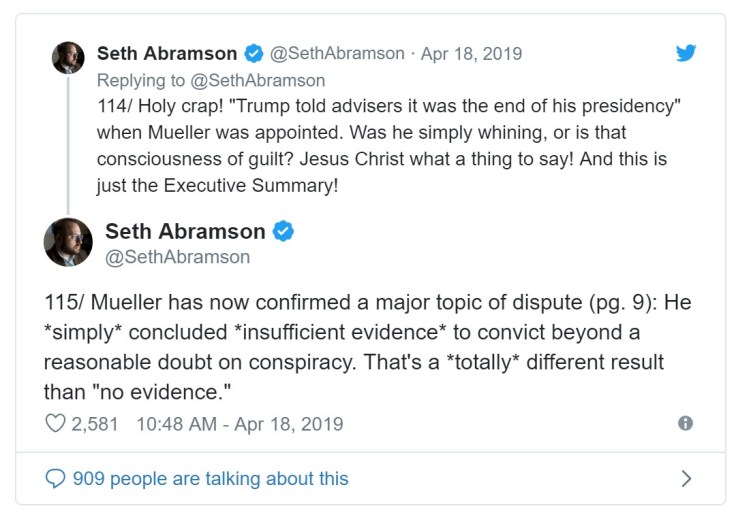Click the 114/ "Holy crap!" quoted tweet text
Image resolution: width=736 pixels, height=517 pixels.
point(380,145)
